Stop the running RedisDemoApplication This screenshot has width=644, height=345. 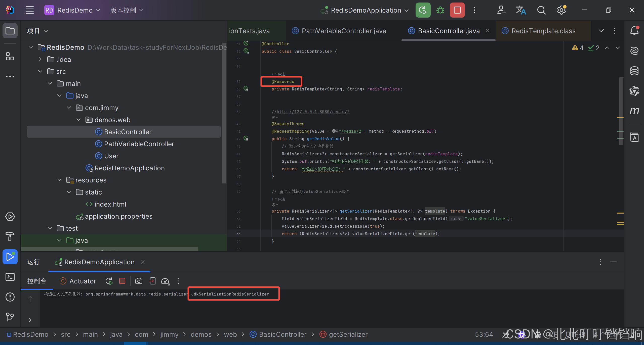(457, 10)
